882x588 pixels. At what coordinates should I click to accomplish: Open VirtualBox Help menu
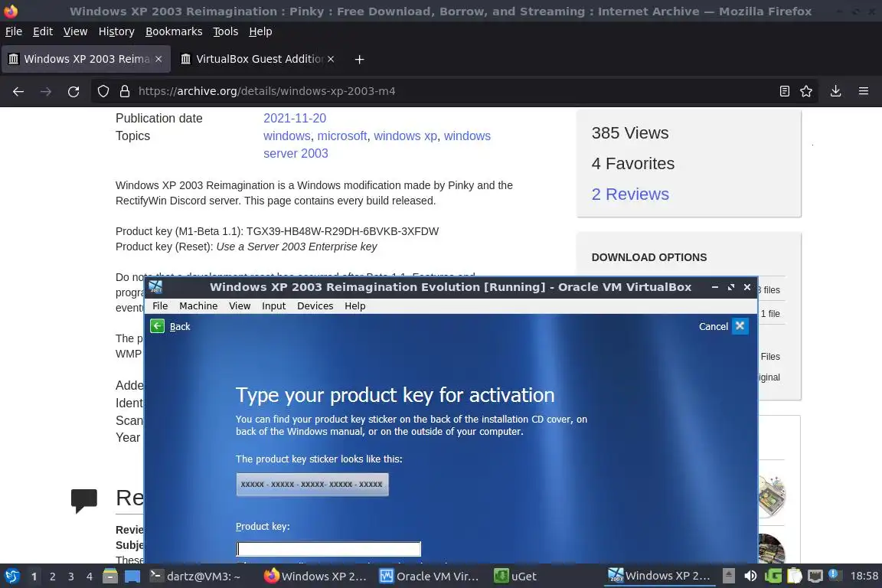point(355,305)
